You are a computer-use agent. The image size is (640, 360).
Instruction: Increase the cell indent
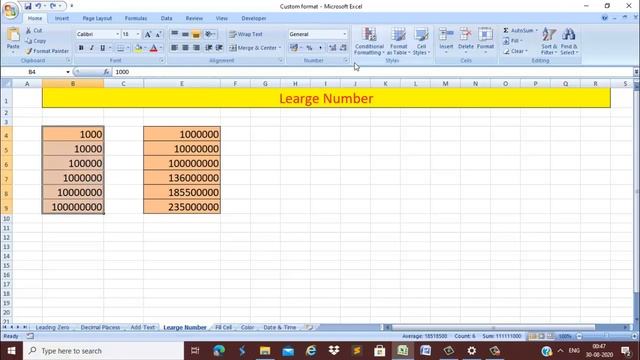[x=219, y=48]
